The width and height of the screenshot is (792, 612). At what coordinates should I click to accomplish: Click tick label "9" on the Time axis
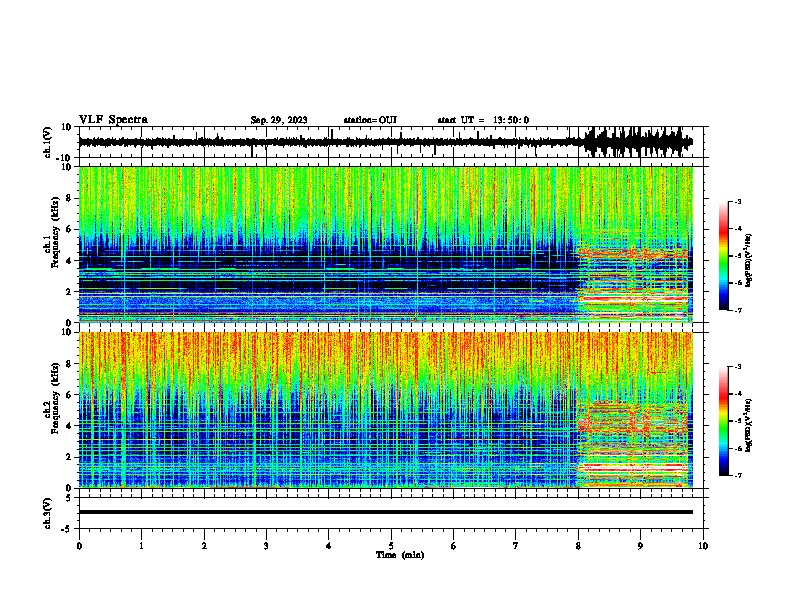pyautogui.click(x=640, y=546)
